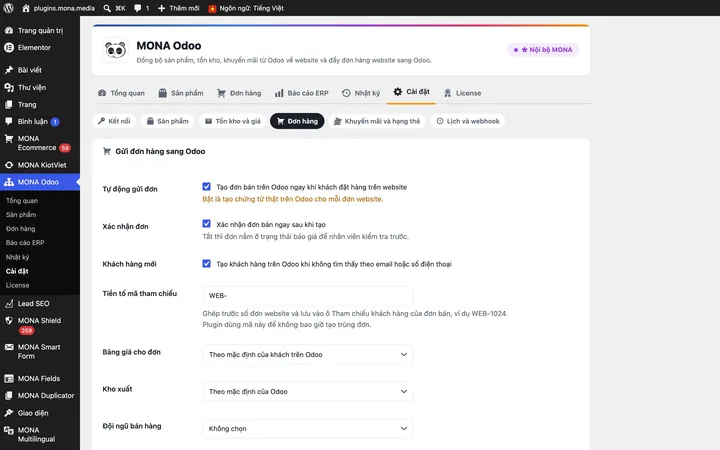Toggle Tạo khách hàng trên Odoo checkbox
The height and width of the screenshot is (450, 720).
207,264
